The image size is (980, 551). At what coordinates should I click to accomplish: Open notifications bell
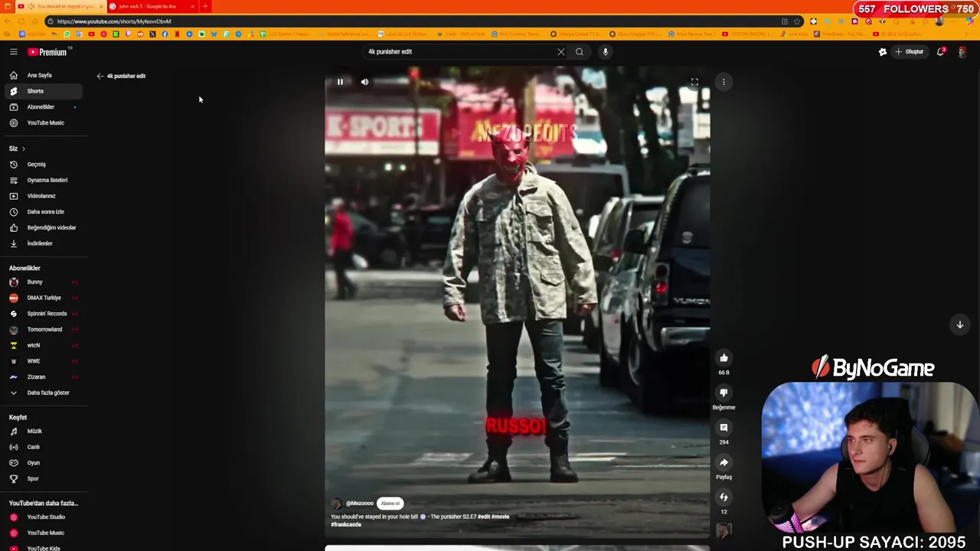(941, 51)
